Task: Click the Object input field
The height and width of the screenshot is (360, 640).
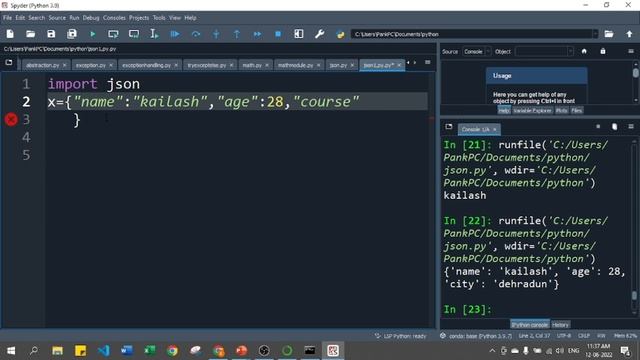Action: (x=541, y=51)
